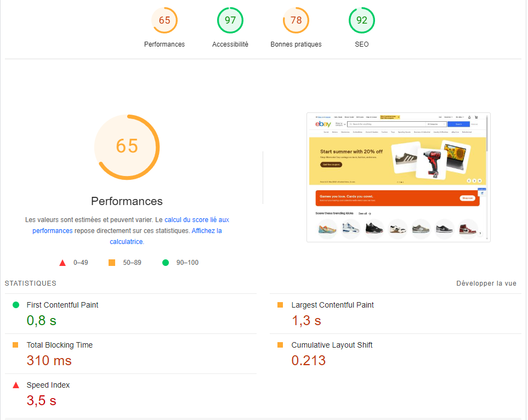The image size is (528, 420).
Task: Open the 'calcul du score lié aux performances' link
Action: pyautogui.click(x=197, y=220)
